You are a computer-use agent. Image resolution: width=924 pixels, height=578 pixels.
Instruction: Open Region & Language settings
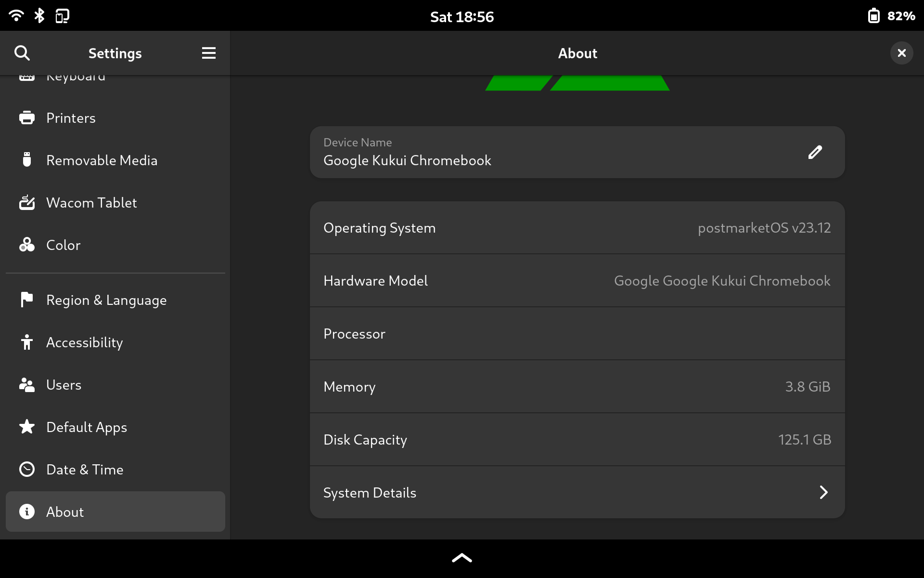pyautogui.click(x=106, y=300)
